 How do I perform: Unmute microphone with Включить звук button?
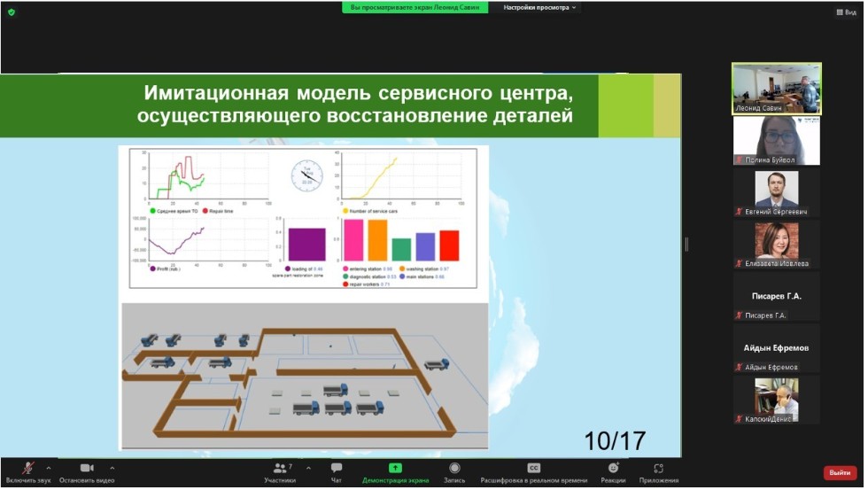27,469
